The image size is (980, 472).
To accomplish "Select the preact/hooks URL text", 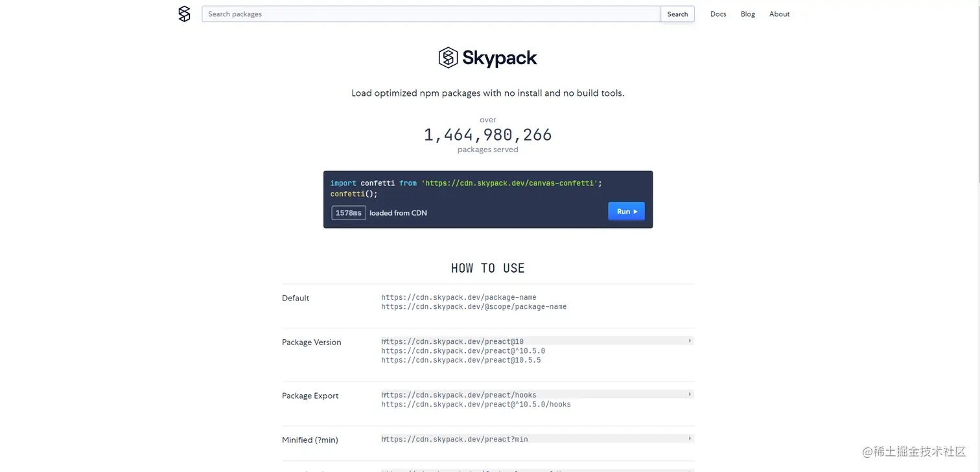I will pos(459,395).
